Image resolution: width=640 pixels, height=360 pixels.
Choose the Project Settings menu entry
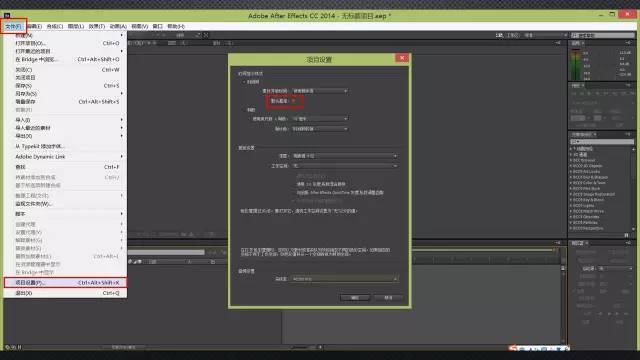click(65, 282)
